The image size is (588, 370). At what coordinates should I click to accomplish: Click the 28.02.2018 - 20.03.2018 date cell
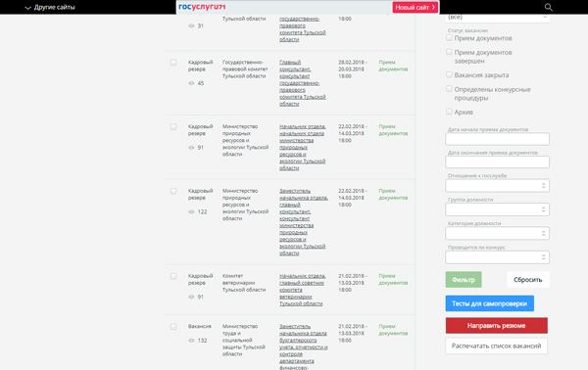(x=353, y=69)
